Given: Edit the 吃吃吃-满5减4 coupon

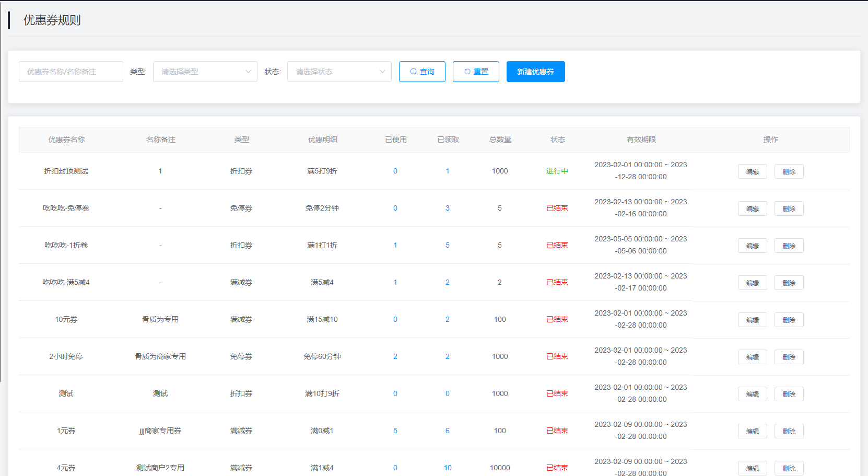Looking at the screenshot, I should coord(752,283).
